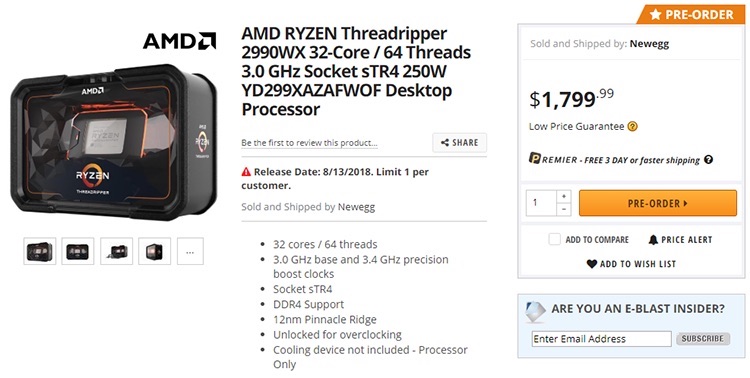The image size is (750, 378).
Task: Click the orange Pre-Order button
Action: pos(658,203)
